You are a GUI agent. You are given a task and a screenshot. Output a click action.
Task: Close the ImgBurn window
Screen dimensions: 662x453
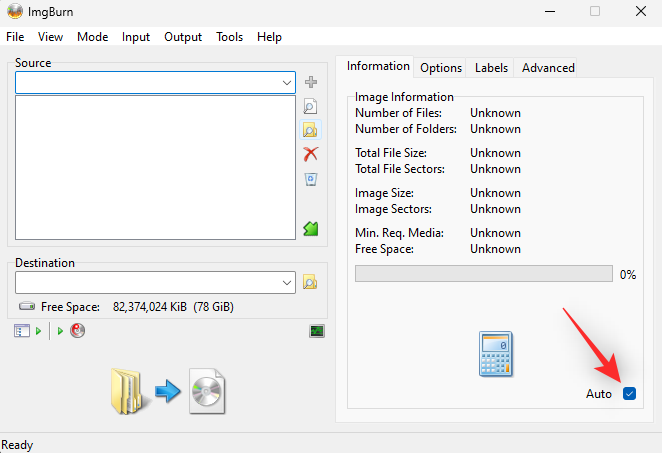(x=641, y=11)
